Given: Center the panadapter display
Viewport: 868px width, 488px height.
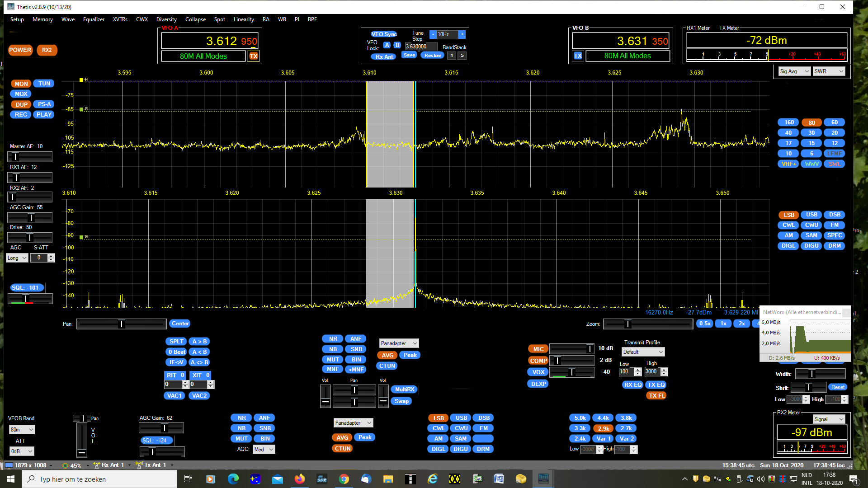Looking at the screenshot, I should pyautogui.click(x=179, y=324).
